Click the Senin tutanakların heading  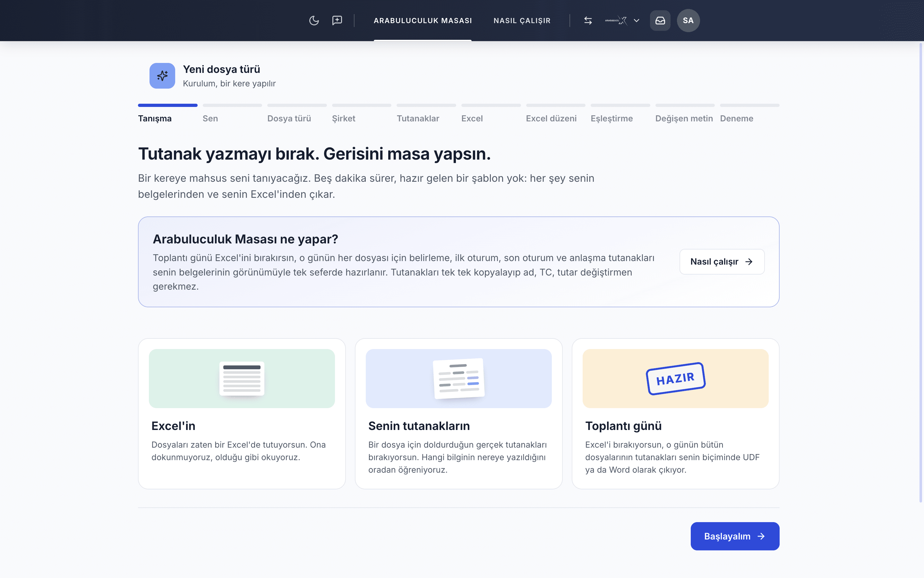point(419,425)
